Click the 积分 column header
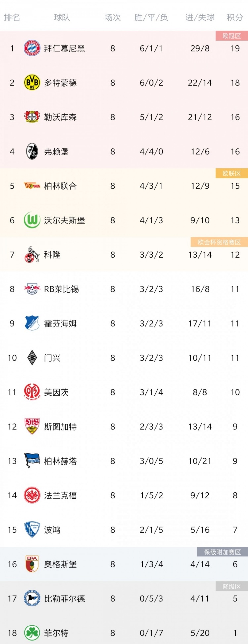 235,18
